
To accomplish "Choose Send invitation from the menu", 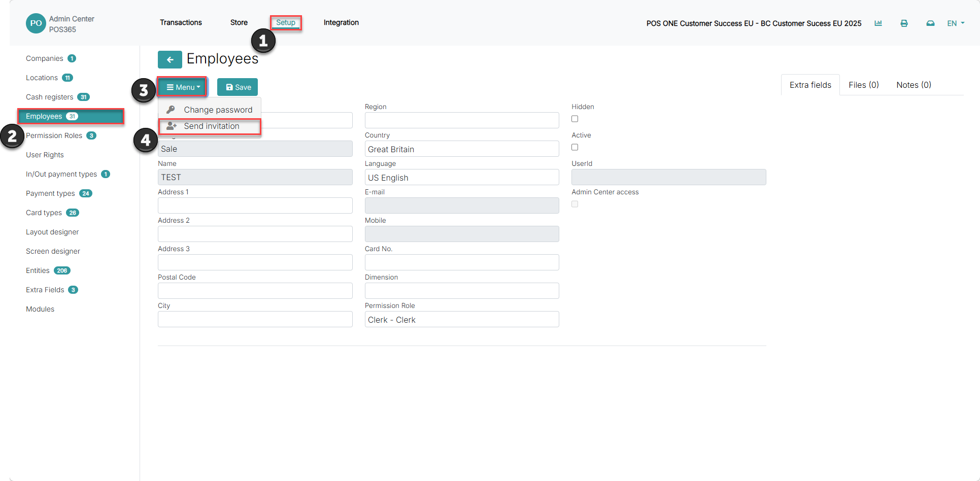I will coord(210,126).
